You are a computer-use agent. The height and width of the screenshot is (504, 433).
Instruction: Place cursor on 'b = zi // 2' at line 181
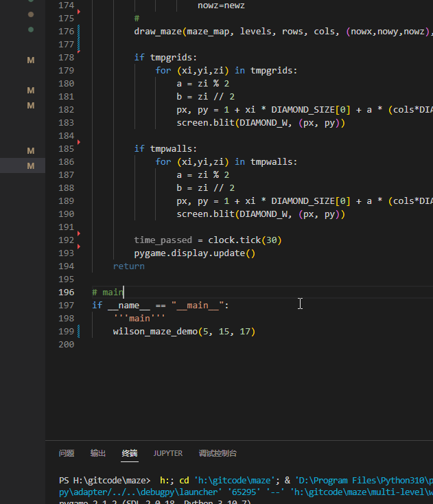tap(206, 96)
